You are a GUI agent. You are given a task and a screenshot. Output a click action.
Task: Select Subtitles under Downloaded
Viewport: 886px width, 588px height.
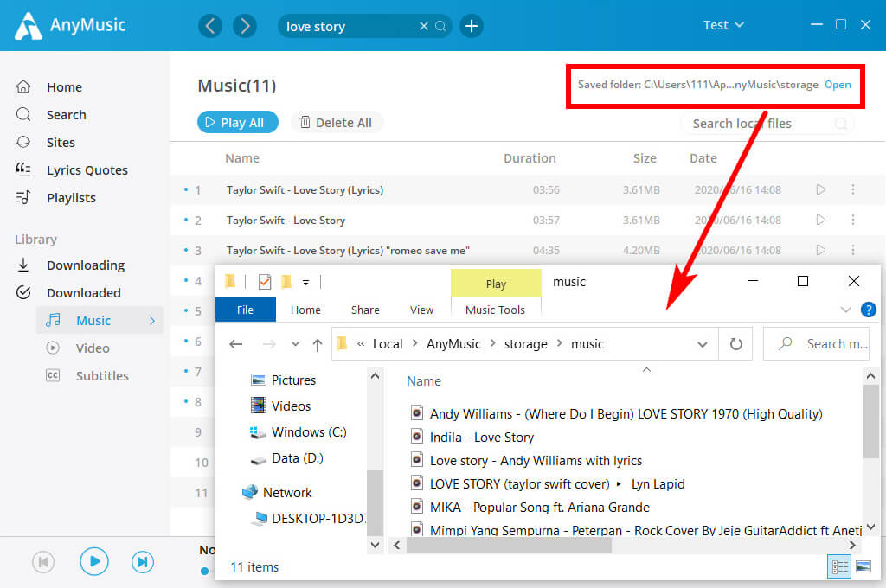[102, 375]
